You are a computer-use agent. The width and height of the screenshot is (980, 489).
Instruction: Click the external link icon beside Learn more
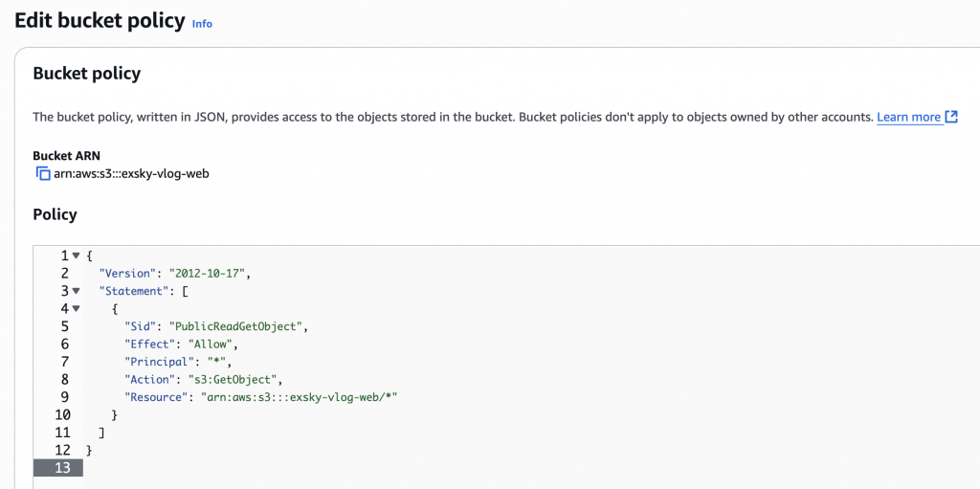click(951, 117)
